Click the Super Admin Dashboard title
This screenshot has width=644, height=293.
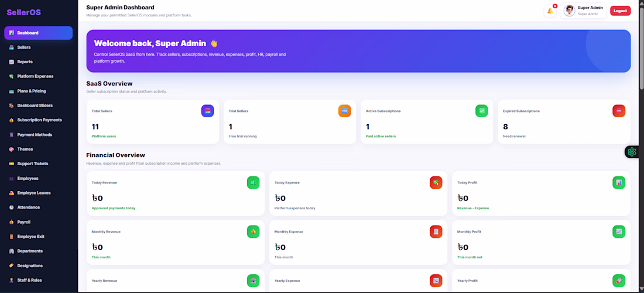click(121, 8)
